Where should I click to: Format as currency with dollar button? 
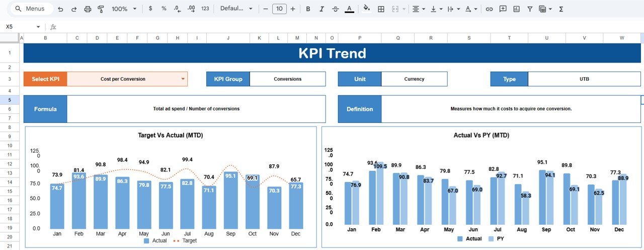click(x=150, y=9)
